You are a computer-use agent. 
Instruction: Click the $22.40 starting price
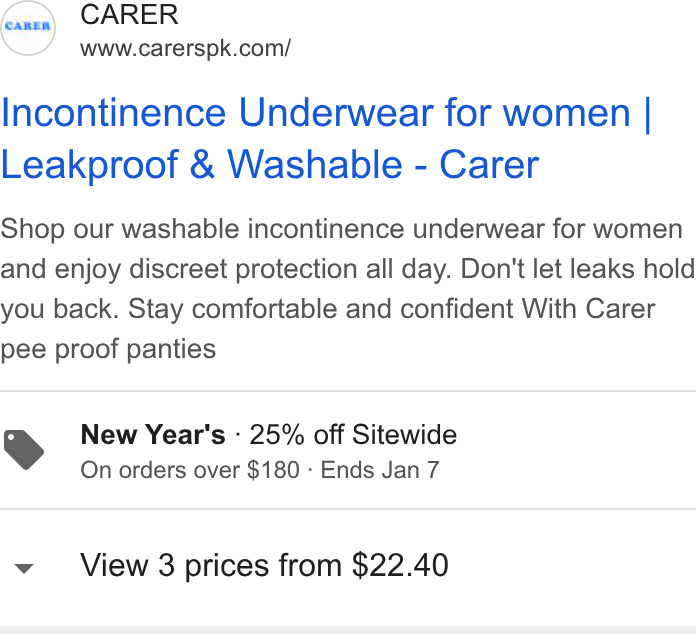pos(400,565)
